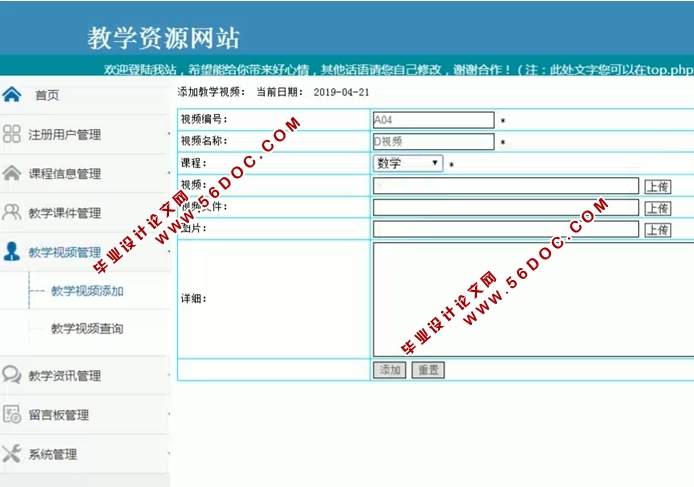The image size is (694, 487).
Task: Click the 添加教学视频 heading text
Action: point(212,92)
